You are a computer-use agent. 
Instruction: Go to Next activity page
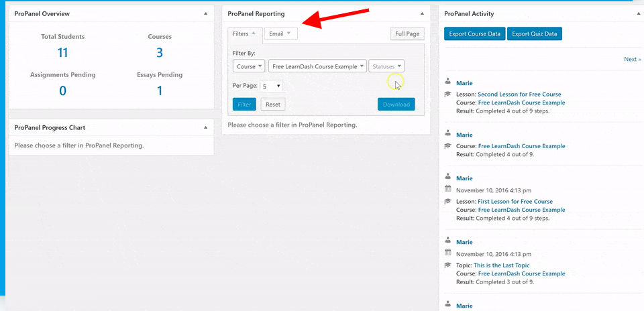click(x=632, y=59)
